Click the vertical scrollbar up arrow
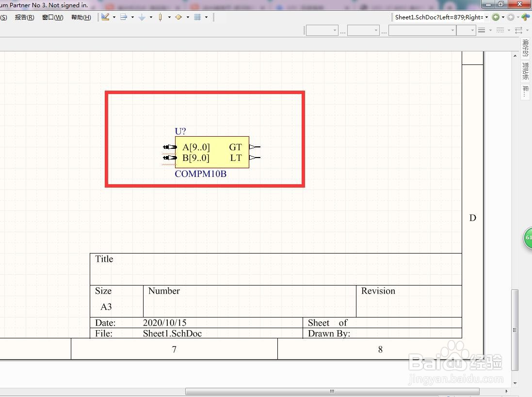532x397 pixels. pos(515,55)
